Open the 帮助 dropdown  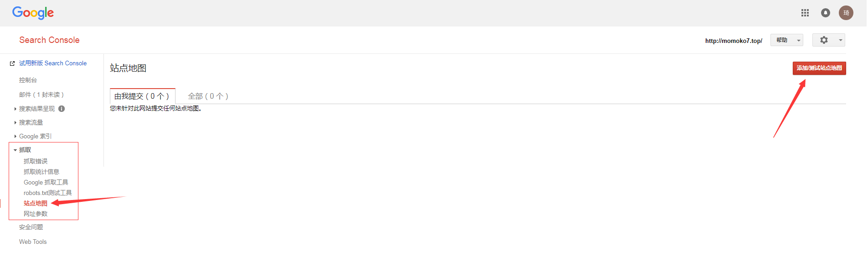787,40
